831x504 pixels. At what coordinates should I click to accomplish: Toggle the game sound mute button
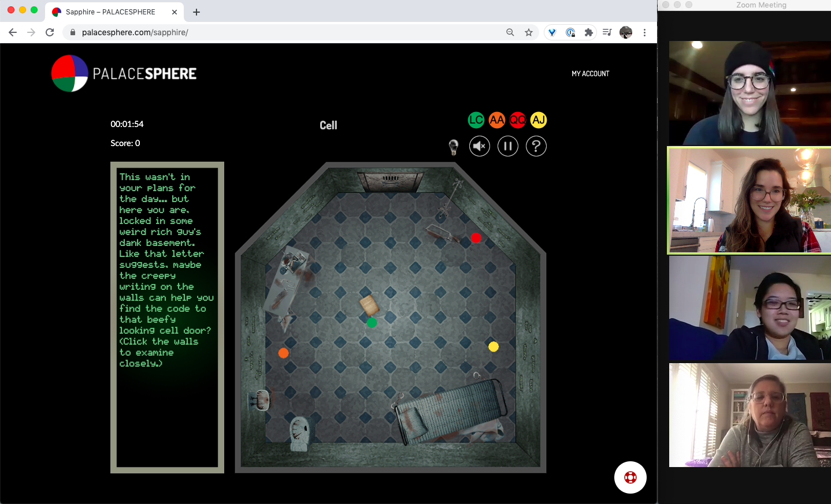point(480,146)
